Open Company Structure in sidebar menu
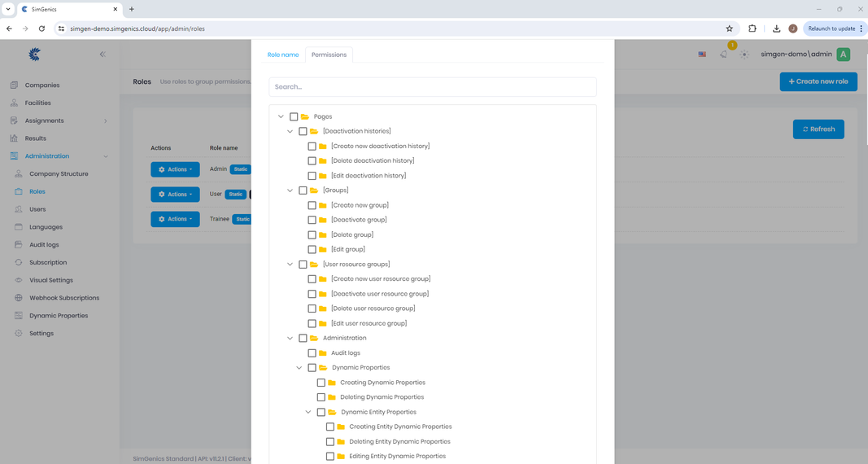Image resolution: width=868 pixels, height=464 pixels. coord(59,174)
